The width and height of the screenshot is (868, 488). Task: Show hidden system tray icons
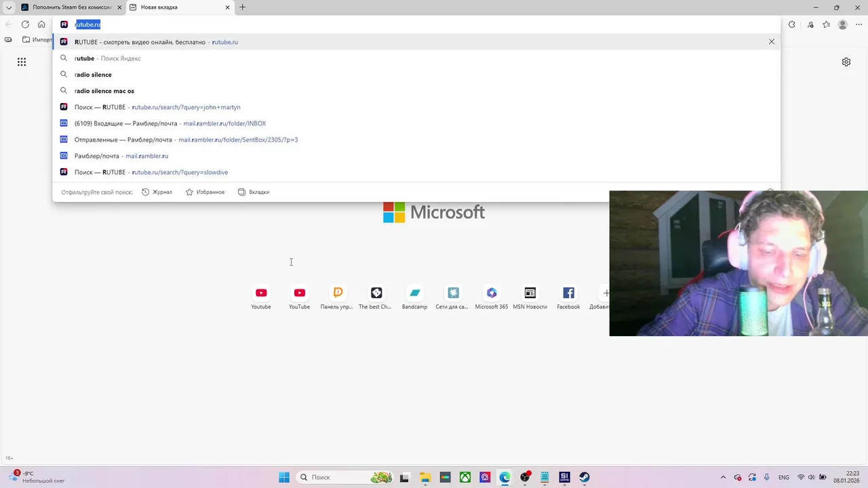(x=723, y=477)
